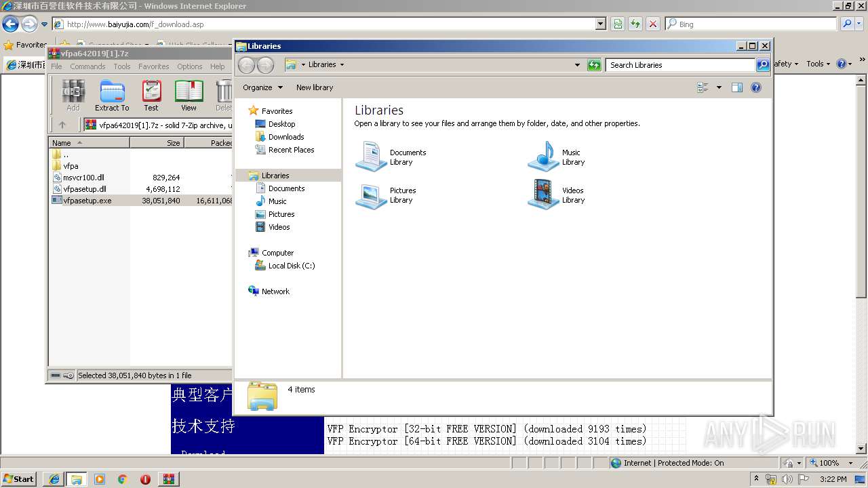Open the WinRAR Commands menu
Screen dimensions: 868x488
pyautogui.click(x=87, y=66)
